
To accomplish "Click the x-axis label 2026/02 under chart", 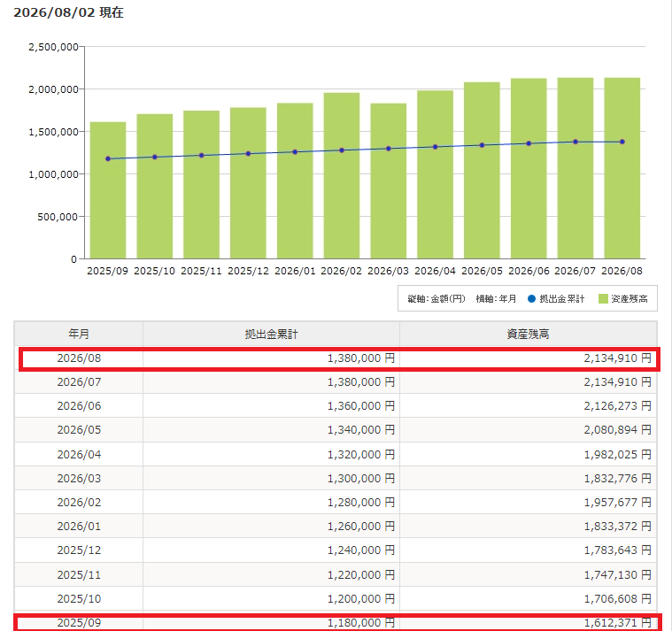I will pos(341,271).
